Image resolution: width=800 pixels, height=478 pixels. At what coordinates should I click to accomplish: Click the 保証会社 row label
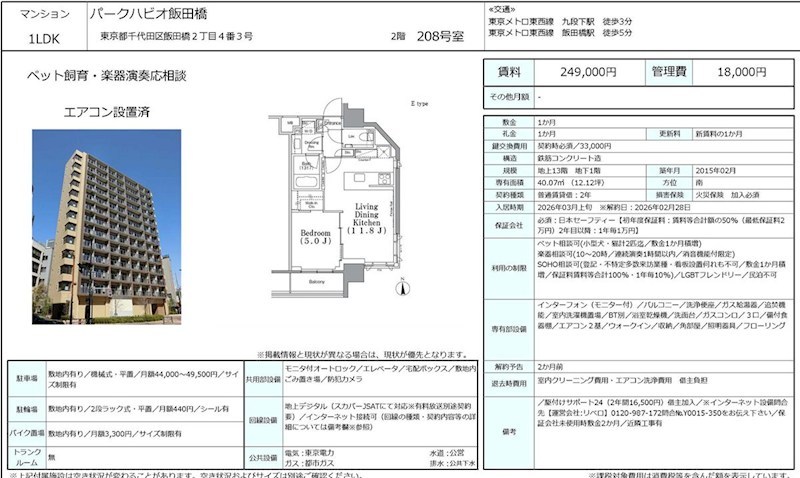coord(509,225)
